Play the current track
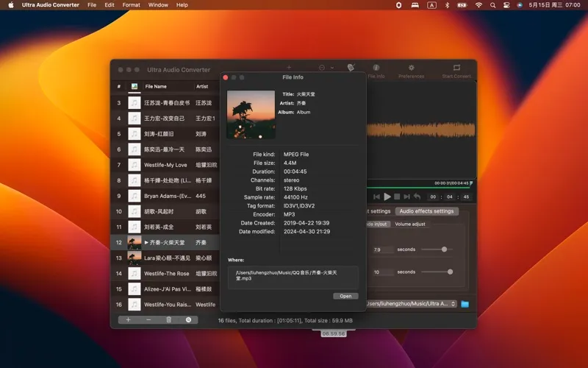Screen dimensions: 588x368 (x=387, y=197)
